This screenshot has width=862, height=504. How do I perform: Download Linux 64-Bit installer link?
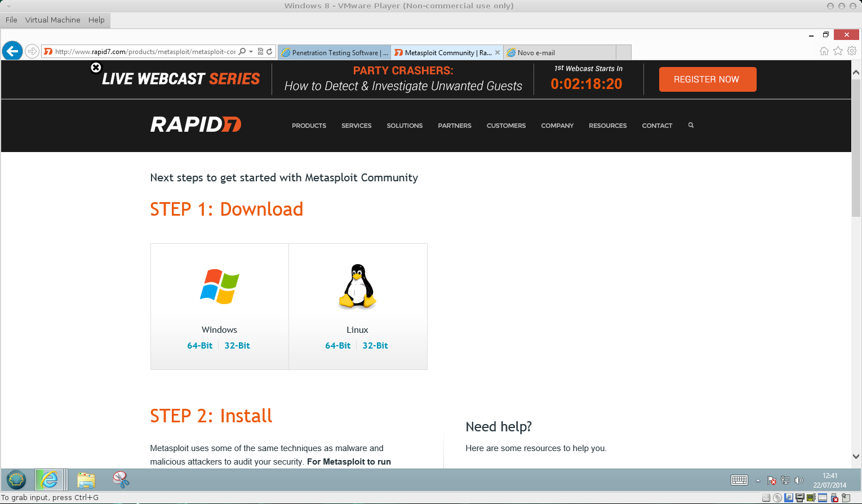coord(338,346)
